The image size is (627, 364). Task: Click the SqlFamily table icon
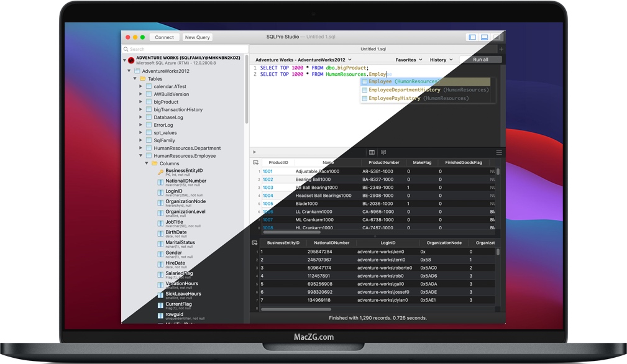(x=149, y=140)
